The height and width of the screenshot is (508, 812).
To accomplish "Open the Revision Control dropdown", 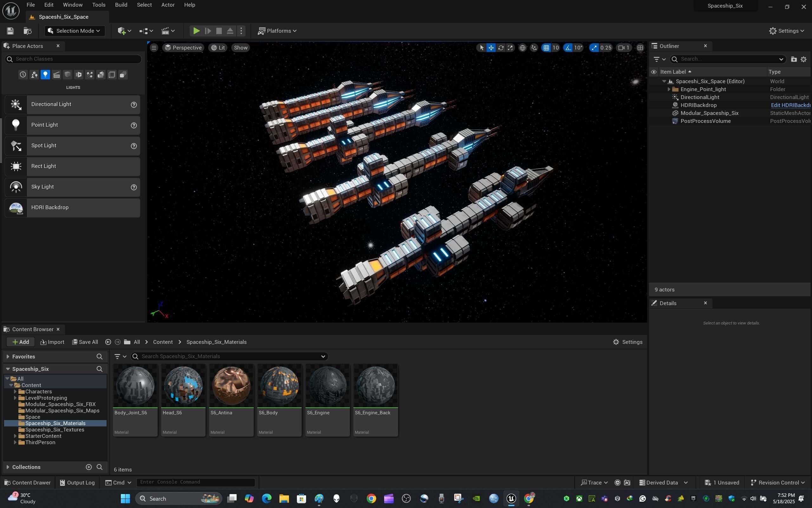I will click(x=778, y=483).
